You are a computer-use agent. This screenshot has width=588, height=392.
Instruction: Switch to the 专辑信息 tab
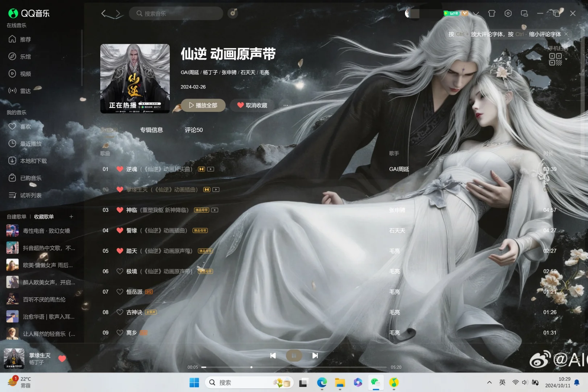click(x=152, y=130)
